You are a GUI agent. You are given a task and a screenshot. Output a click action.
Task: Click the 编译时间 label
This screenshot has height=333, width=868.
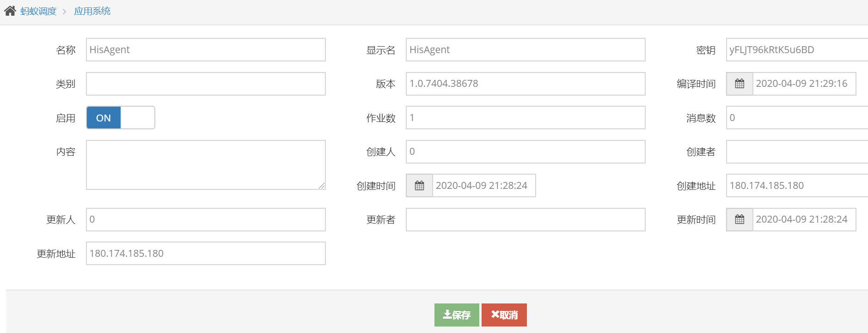(696, 84)
